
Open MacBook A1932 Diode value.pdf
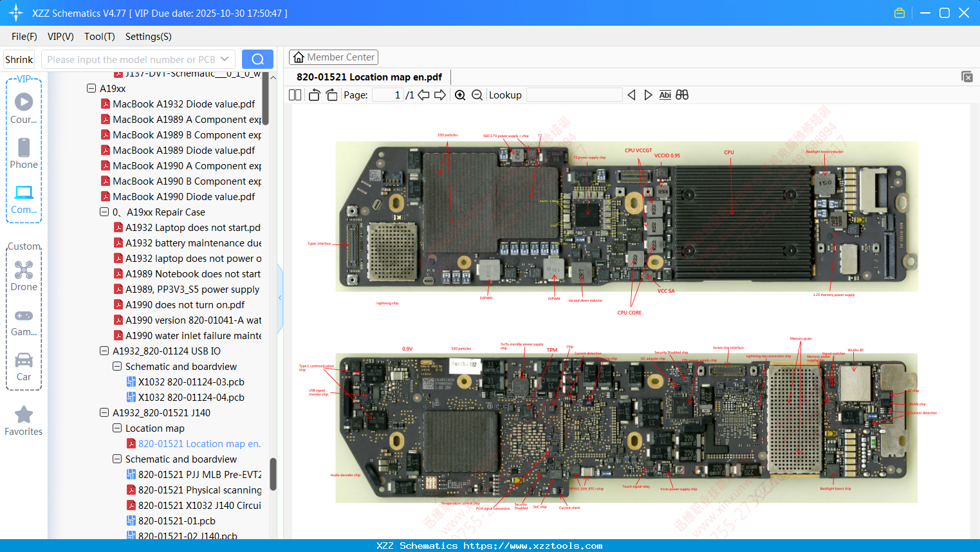pos(183,104)
